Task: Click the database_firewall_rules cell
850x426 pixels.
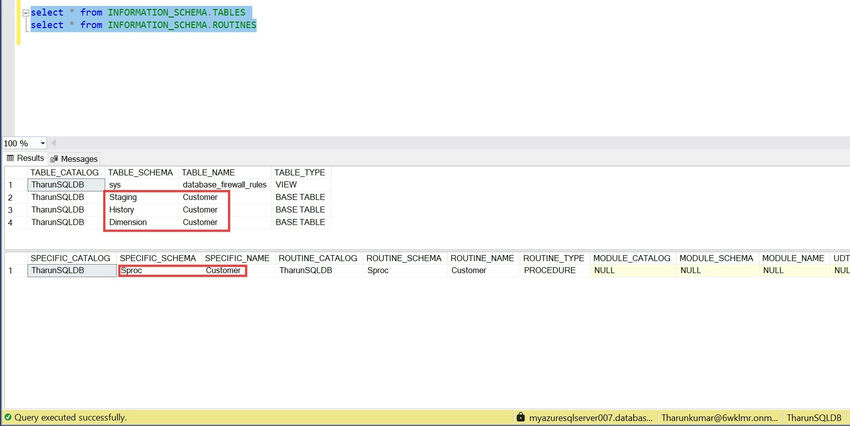Action: click(x=224, y=185)
